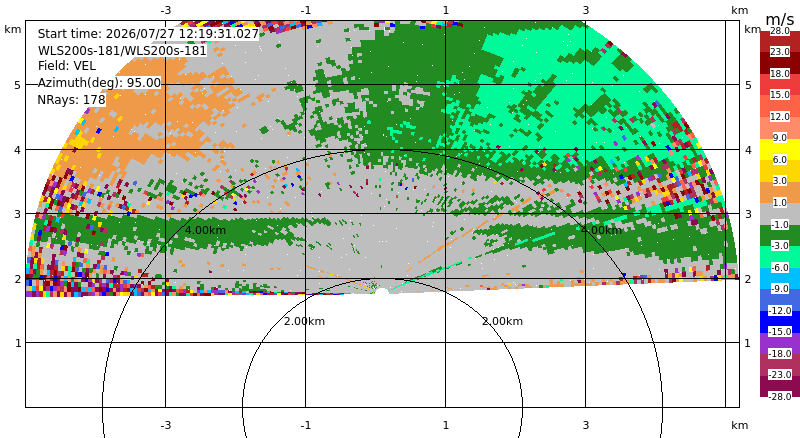Image resolution: width=800 pixels, height=438 pixels.
Task: Click the pure blue -15.0 to -12.0 colorbar band
Action: tap(780, 322)
